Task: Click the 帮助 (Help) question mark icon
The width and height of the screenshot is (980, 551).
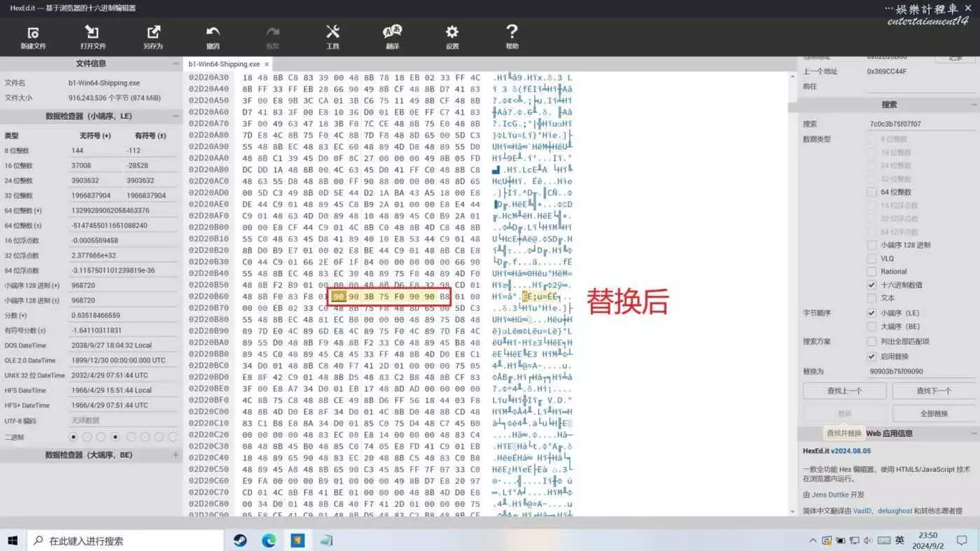Action: pos(512,36)
